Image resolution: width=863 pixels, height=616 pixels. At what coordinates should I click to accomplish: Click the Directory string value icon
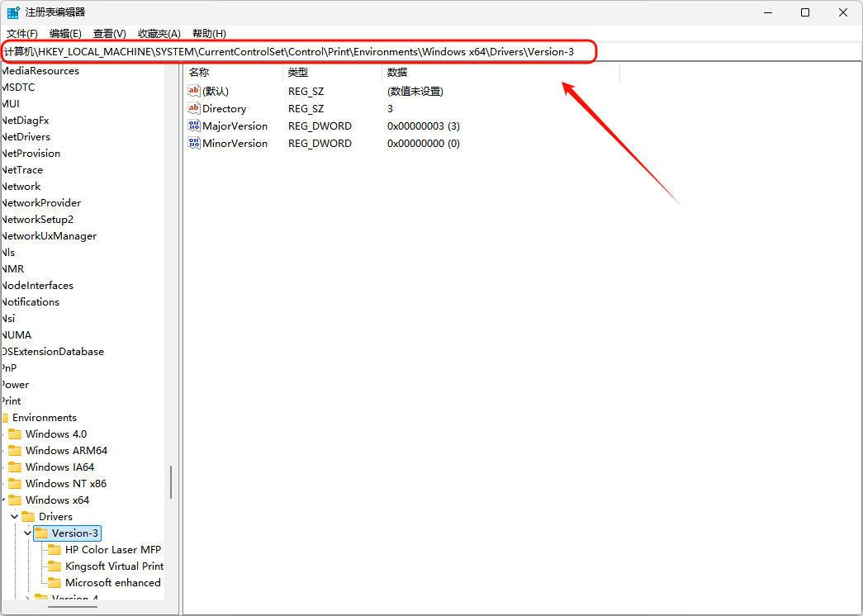point(194,109)
